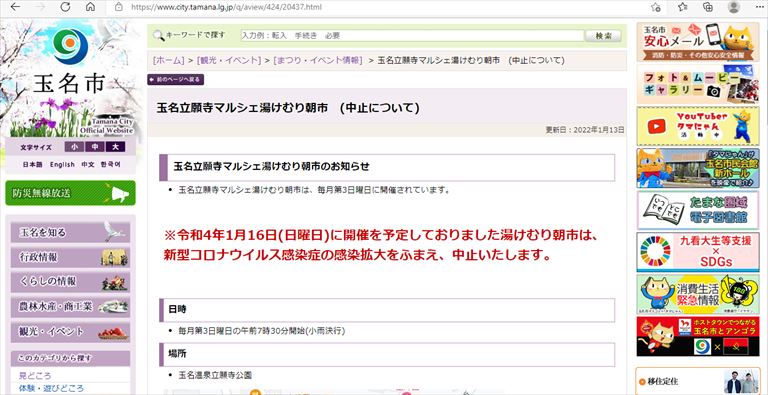Open the browser profile avatar
The image size is (768, 395).
(733, 7)
